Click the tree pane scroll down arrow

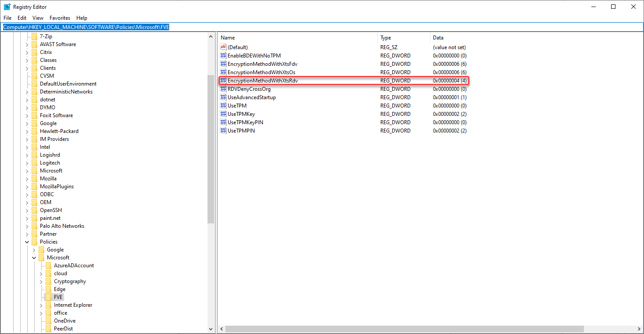point(211,329)
